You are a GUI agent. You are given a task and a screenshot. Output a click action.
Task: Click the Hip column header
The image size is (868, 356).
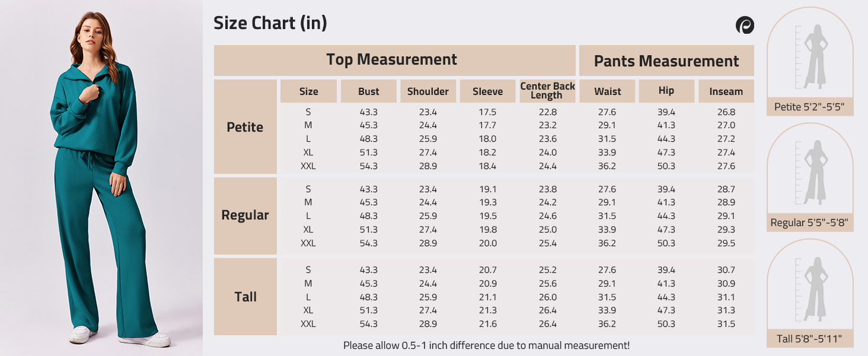tap(666, 91)
